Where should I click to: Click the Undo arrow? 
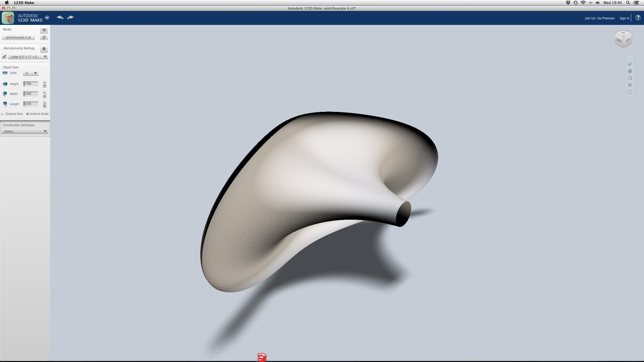tap(60, 17)
